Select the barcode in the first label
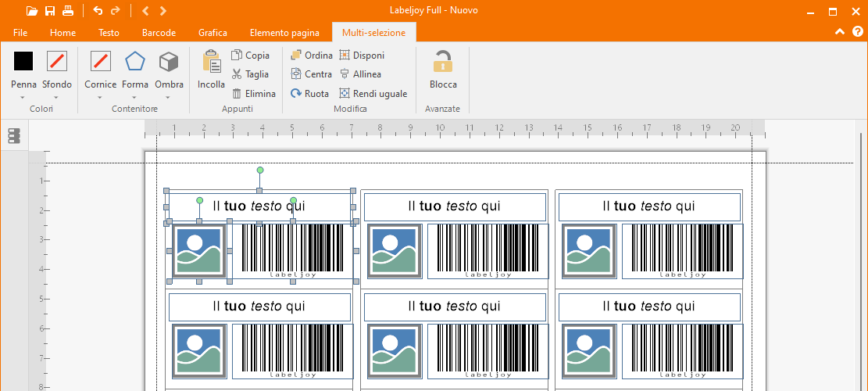This screenshot has height=391, width=868. point(292,251)
